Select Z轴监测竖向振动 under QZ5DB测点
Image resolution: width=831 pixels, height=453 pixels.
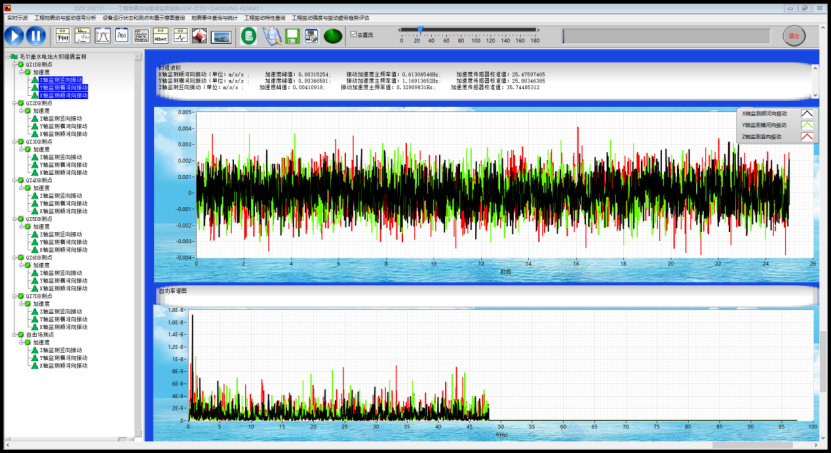pyautogui.click(x=60, y=234)
